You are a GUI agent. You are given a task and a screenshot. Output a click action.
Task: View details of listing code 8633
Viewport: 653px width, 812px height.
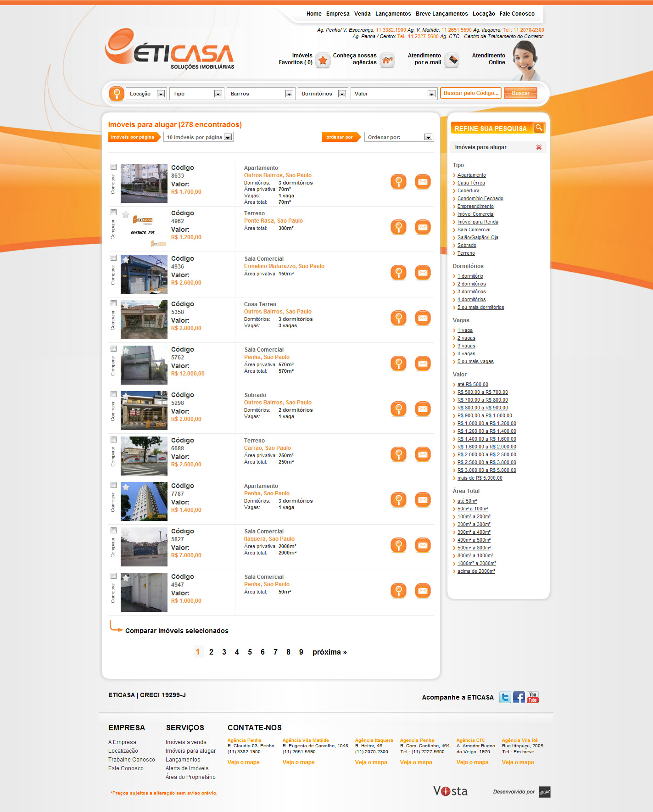399,182
